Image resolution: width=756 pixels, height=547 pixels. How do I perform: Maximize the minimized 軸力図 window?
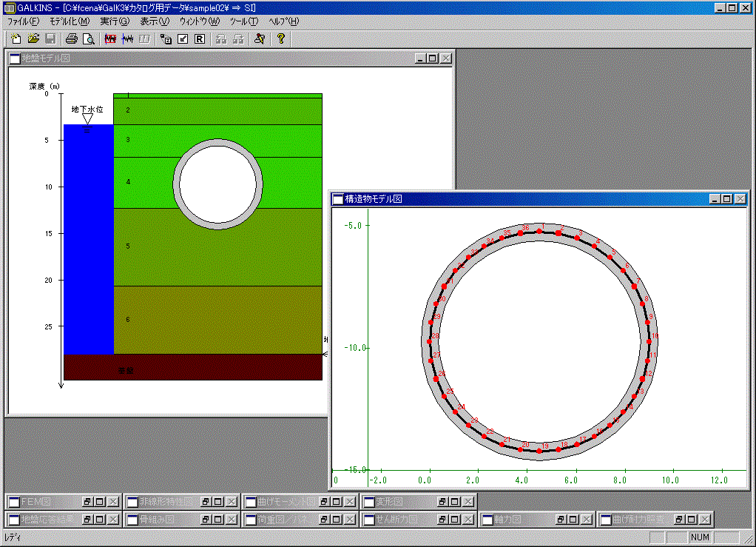coord(573,520)
